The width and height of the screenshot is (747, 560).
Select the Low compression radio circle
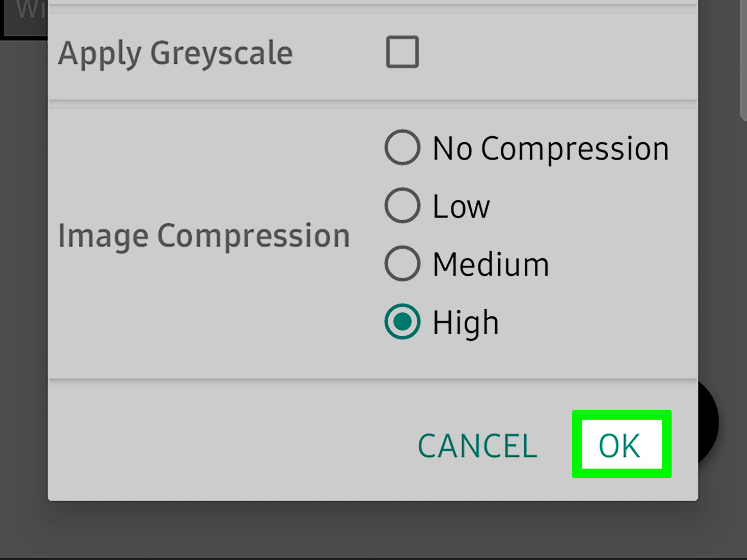pyautogui.click(x=402, y=205)
